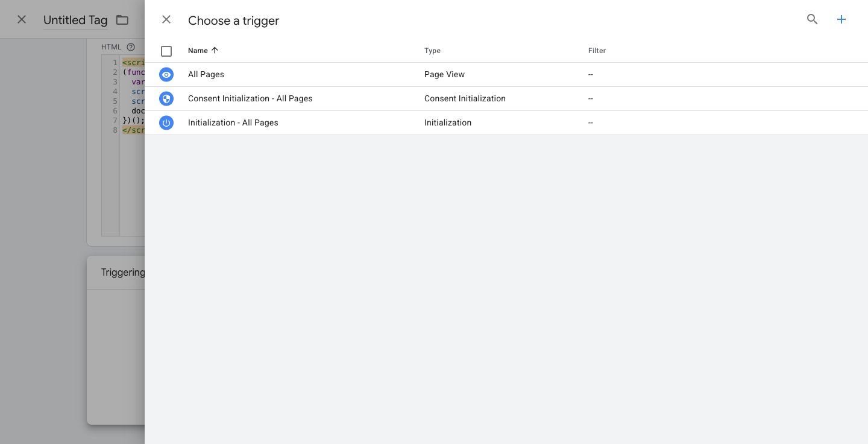Open the folder icon beside Untitled Tag

point(122,20)
